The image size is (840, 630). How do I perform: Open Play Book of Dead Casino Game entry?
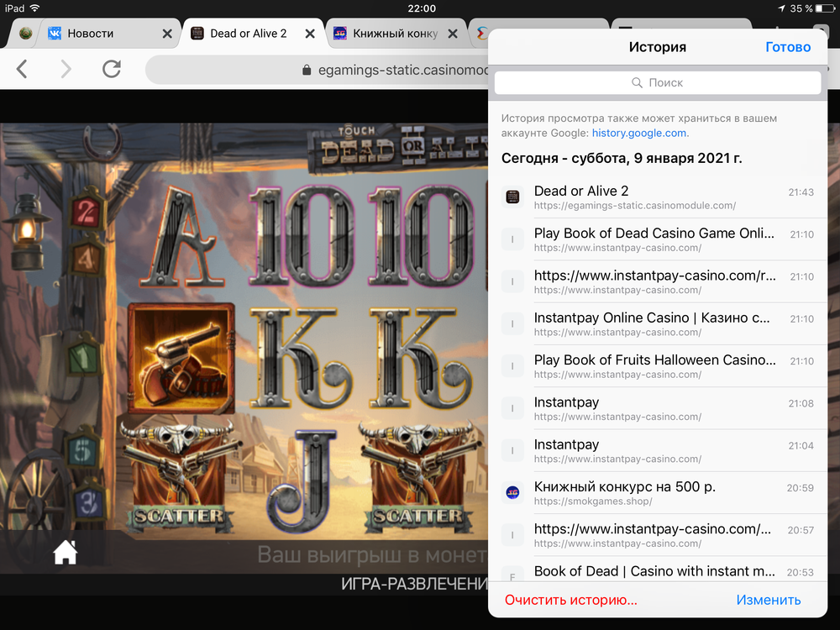(x=658, y=239)
